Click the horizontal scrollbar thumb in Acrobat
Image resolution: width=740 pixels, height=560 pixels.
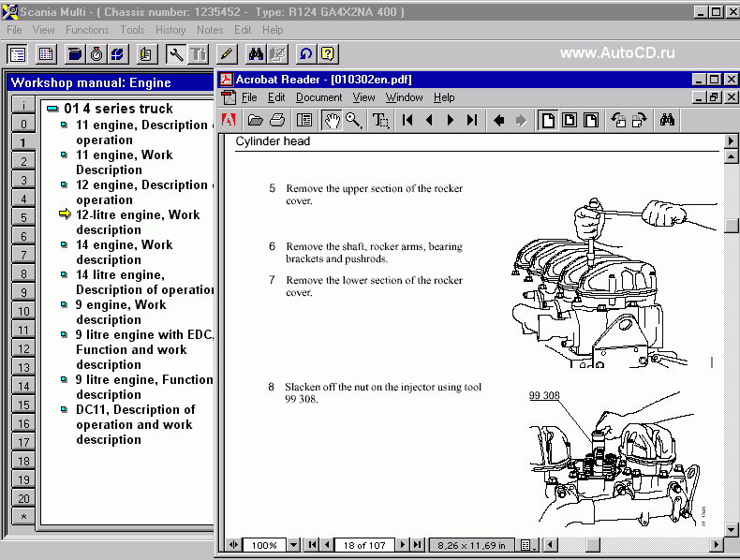(593, 545)
